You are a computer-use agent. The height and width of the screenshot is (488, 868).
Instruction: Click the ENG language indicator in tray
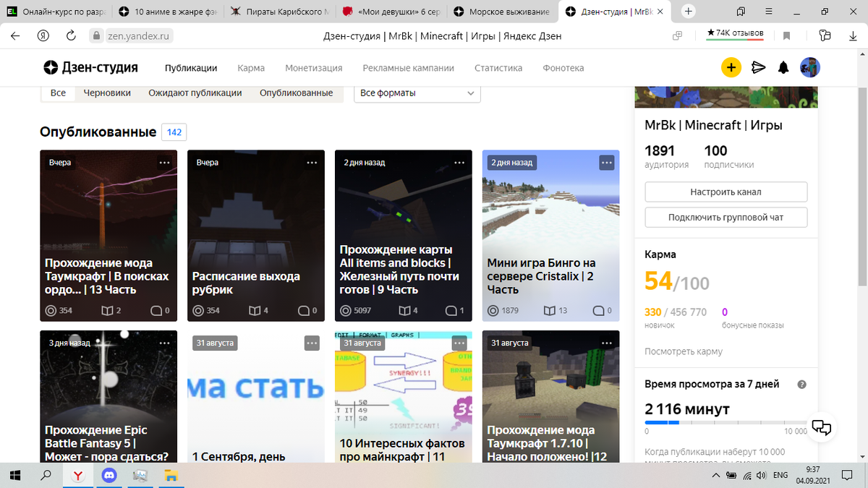780,476
